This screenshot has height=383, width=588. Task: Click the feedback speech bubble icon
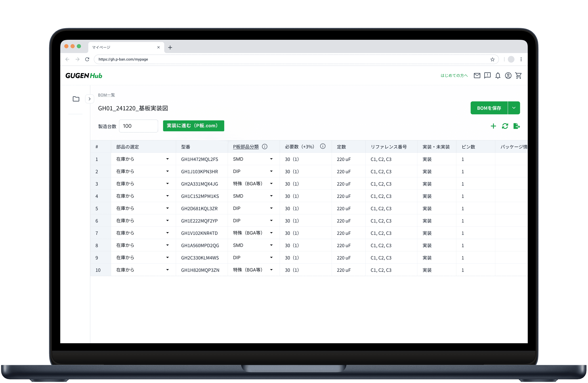(487, 76)
